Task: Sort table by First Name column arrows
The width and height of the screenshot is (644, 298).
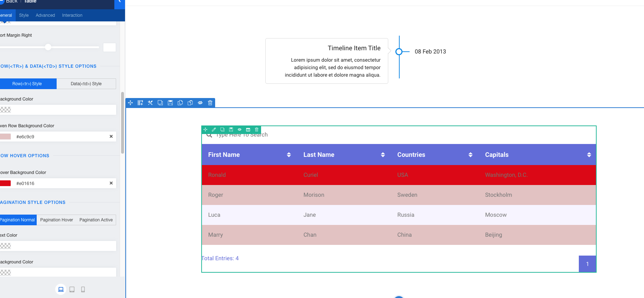Action: 289,155
